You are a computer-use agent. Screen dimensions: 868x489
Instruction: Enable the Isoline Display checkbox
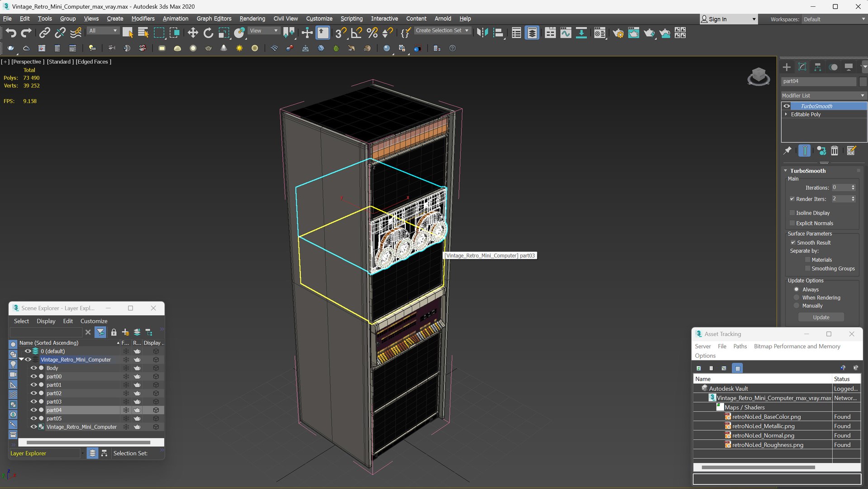tap(792, 213)
